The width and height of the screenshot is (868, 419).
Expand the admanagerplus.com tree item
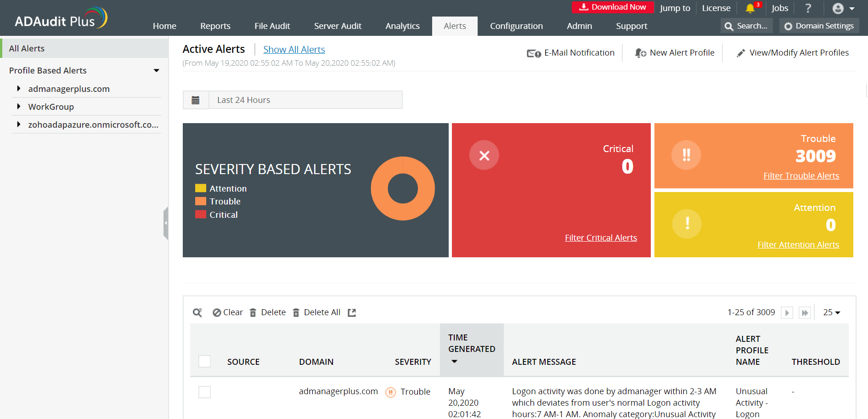(18, 89)
